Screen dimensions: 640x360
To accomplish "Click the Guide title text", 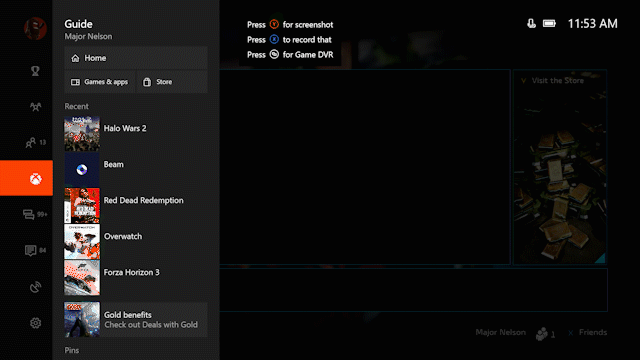I will (x=78, y=24).
